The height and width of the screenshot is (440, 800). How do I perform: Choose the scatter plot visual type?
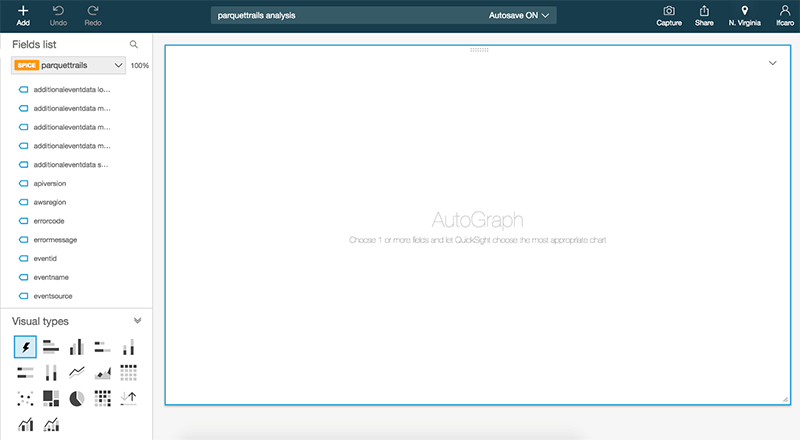[25, 398]
